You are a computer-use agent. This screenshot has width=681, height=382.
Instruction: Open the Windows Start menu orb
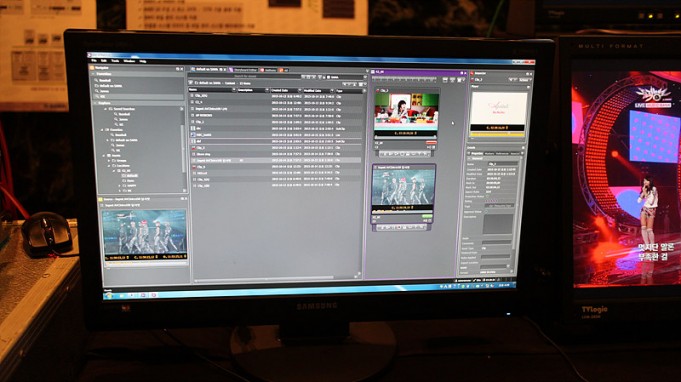click(x=109, y=296)
